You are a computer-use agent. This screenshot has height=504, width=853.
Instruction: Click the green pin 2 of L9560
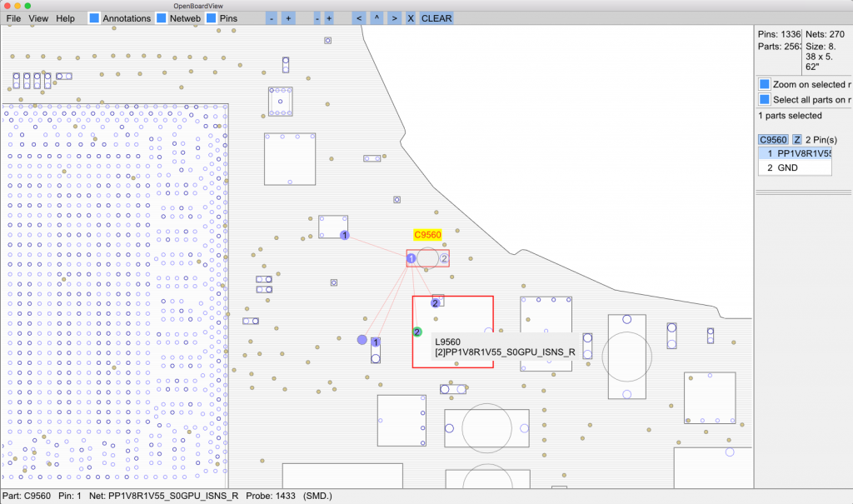(417, 332)
